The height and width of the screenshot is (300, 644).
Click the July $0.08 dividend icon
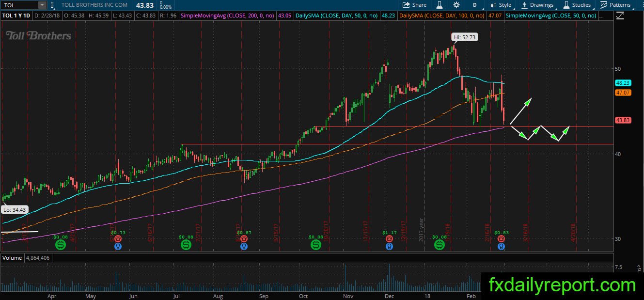coord(186,245)
